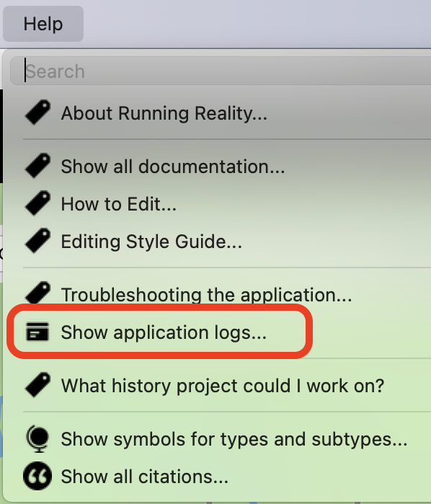This screenshot has height=504, width=431.
Task: Select Troubleshooting the application...
Action: pos(206,294)
